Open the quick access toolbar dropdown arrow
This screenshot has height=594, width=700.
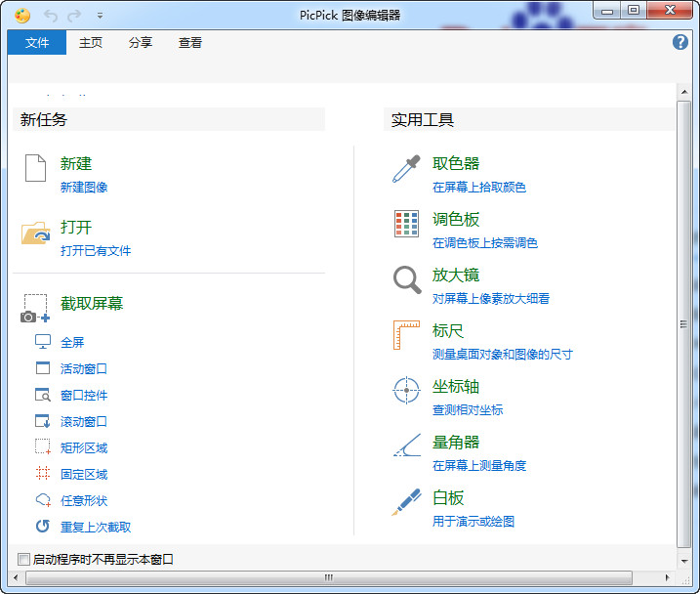(100, 16)
